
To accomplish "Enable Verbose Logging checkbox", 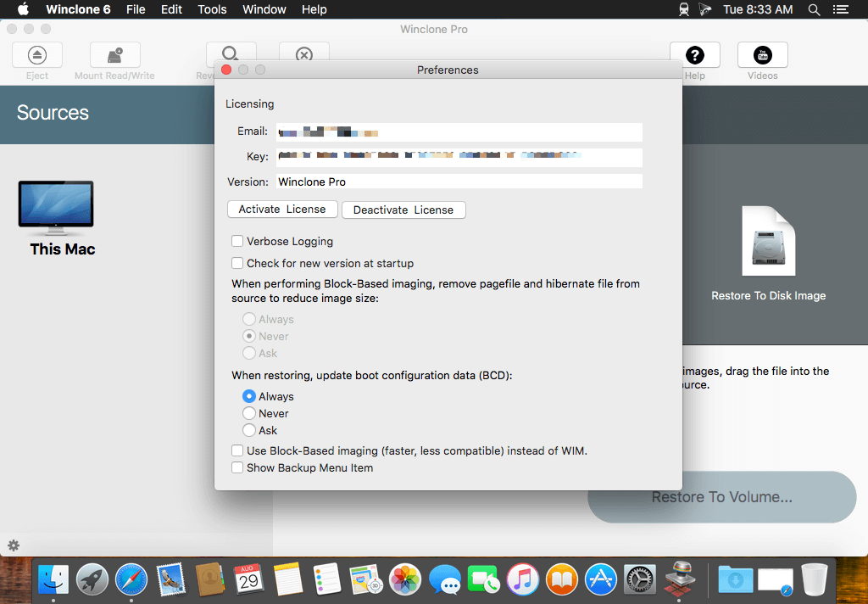I will coord(237,241).
